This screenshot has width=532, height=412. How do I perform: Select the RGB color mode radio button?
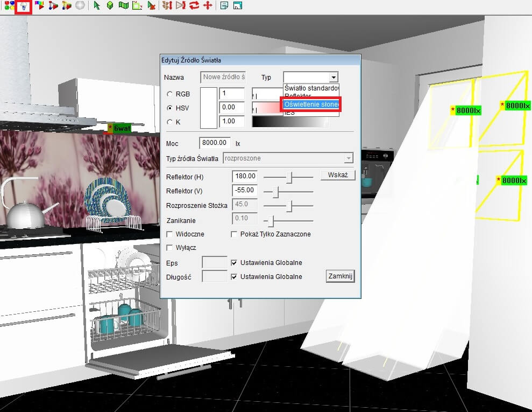(x=170, y=94)
